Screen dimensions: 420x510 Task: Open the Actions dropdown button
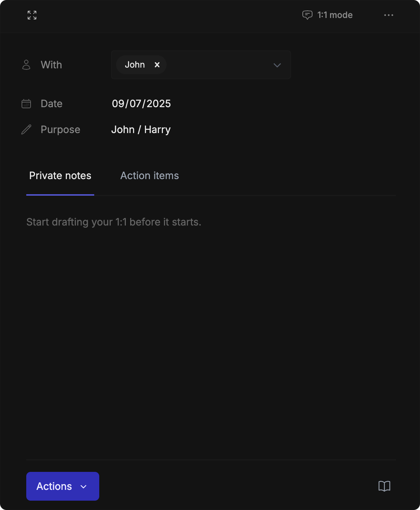pyautogui.click(x=55, y=486)
